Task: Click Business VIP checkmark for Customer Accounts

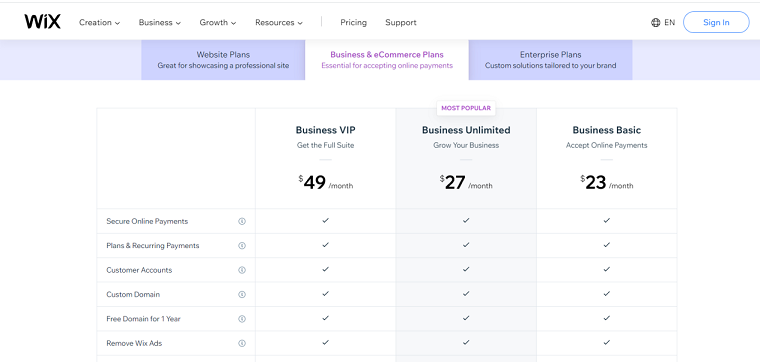Action: (326, 269)
